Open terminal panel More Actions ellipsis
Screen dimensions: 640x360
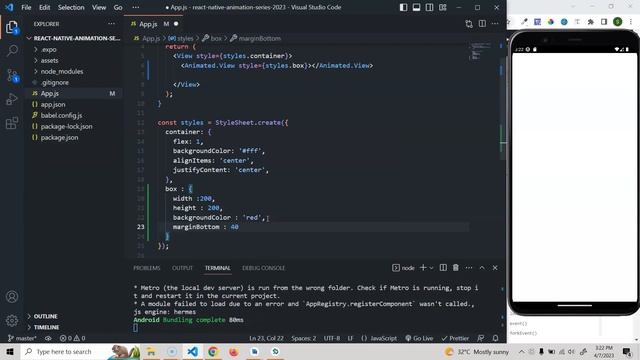(x=469, y=268)
